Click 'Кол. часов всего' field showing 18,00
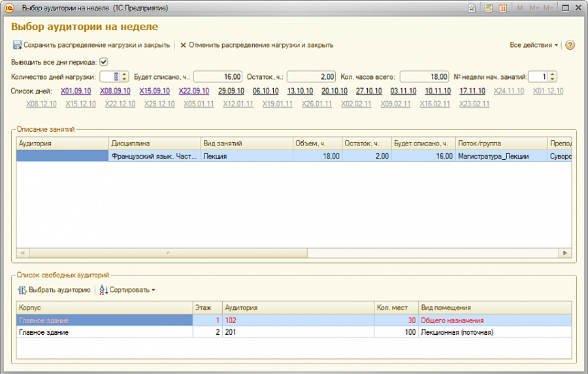Image resolution: width=588 pixels, height=374 pixels. point(424,77)
